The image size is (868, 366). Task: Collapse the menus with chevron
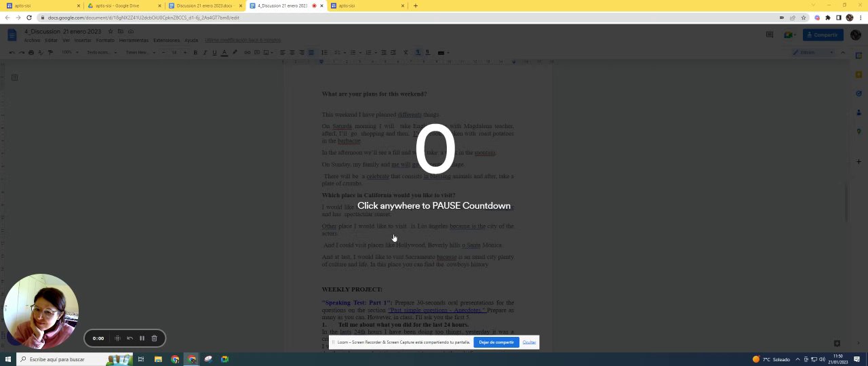843,52
